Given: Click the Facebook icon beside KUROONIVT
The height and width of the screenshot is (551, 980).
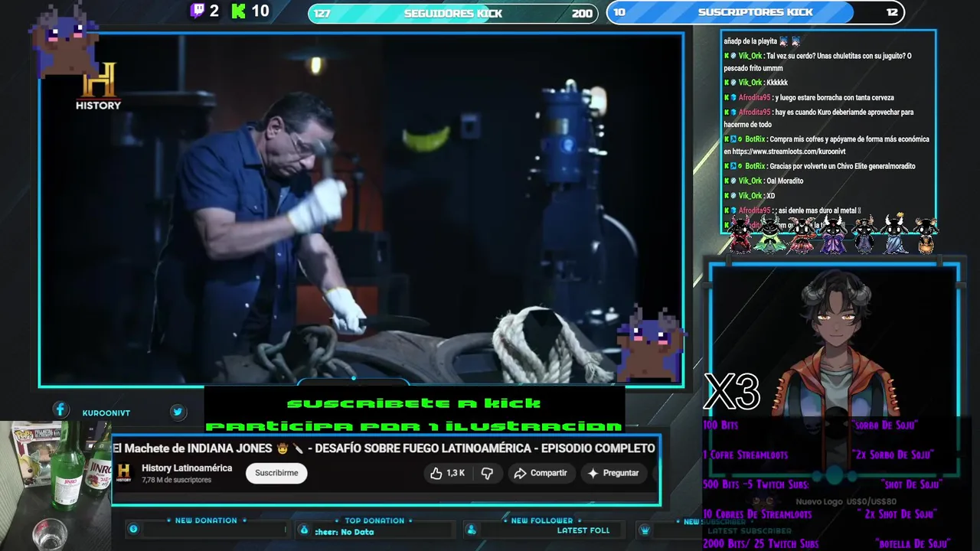Looking at the screenshot, I should coord(60,410).
